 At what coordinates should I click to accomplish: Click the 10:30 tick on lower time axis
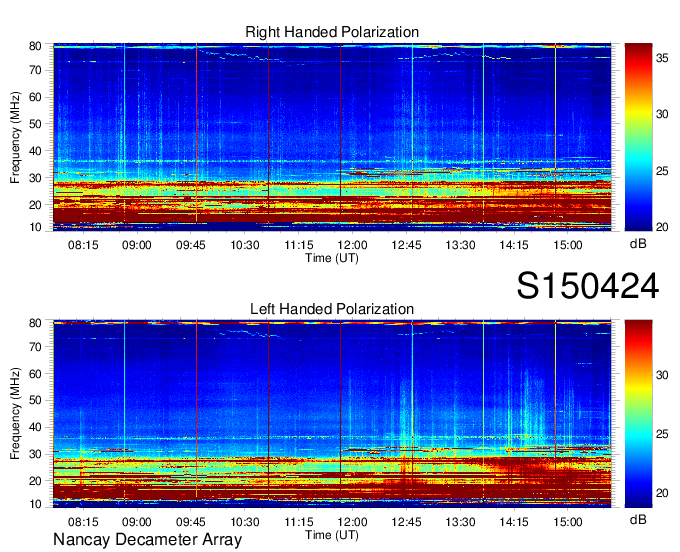245,522
